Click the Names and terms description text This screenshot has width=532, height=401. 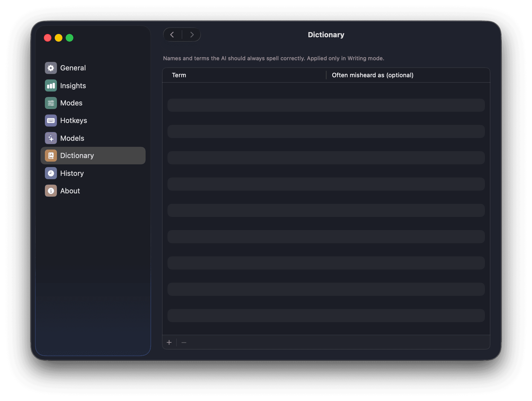(x=274, y=58)
